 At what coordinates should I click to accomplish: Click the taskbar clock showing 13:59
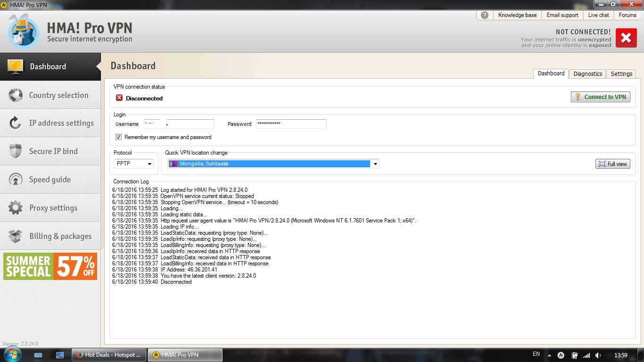point(621,355)
